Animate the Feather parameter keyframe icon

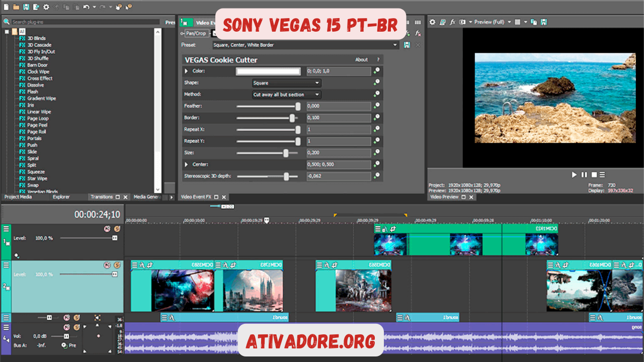coord(376,106)
